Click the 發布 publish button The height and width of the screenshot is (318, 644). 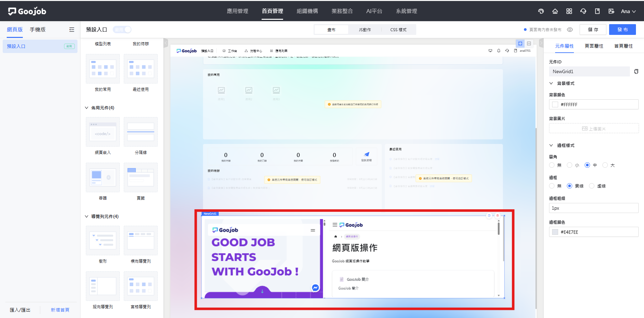623,30
